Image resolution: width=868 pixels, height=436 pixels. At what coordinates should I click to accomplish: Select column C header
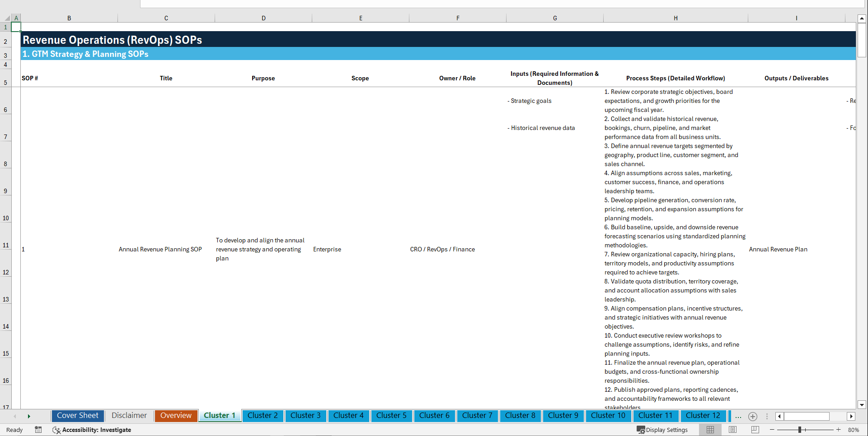166,18
